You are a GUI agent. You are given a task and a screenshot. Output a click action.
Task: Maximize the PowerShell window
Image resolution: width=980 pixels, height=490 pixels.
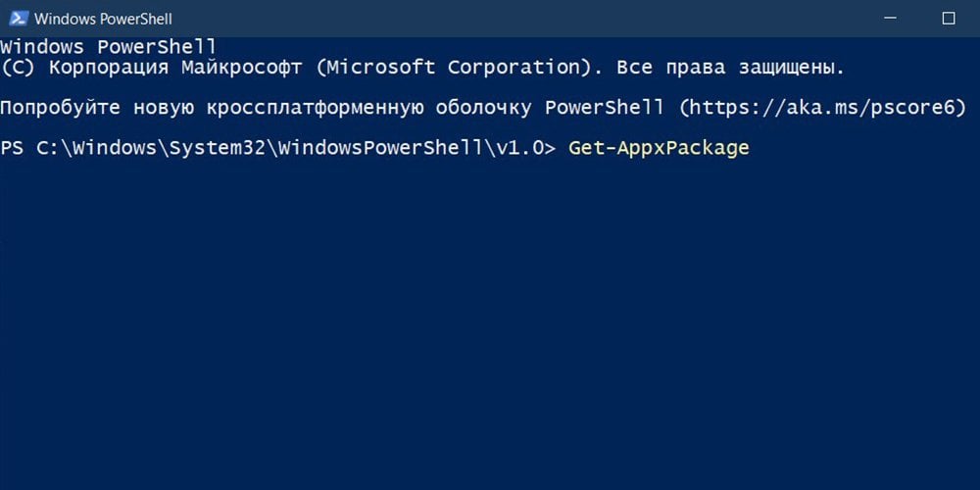(x=948, y=19)
